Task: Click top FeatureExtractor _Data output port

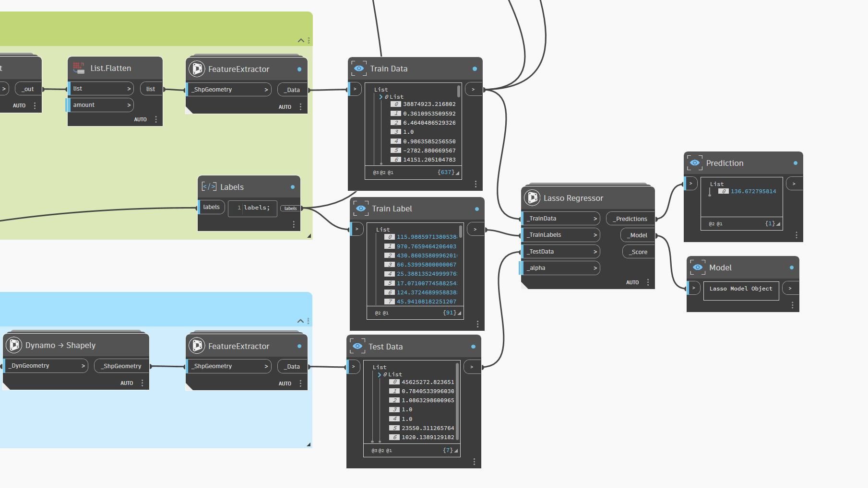Action: (x=292, y=90)
